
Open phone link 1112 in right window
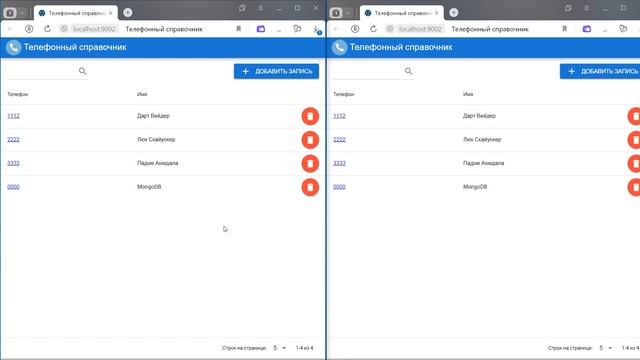point(339,116)
